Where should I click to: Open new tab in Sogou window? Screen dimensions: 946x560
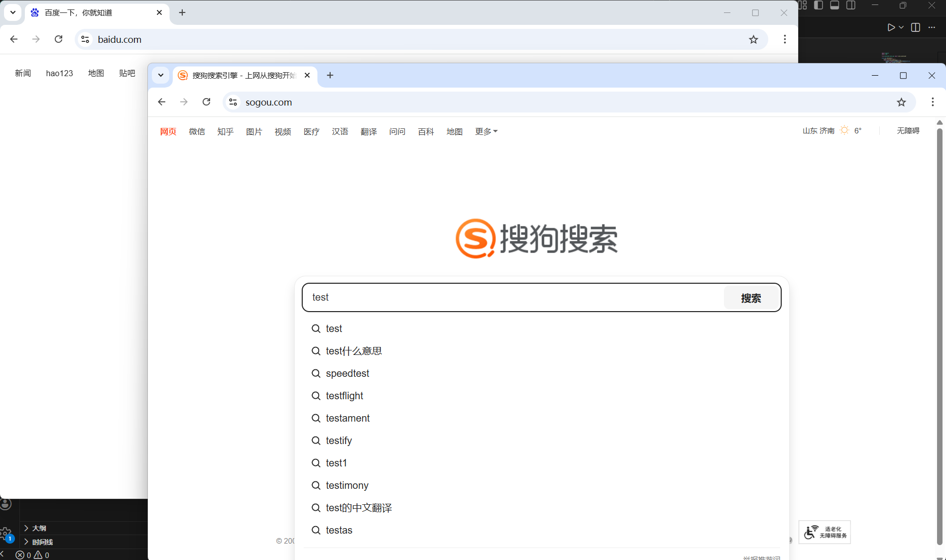[x=330, y=75]
